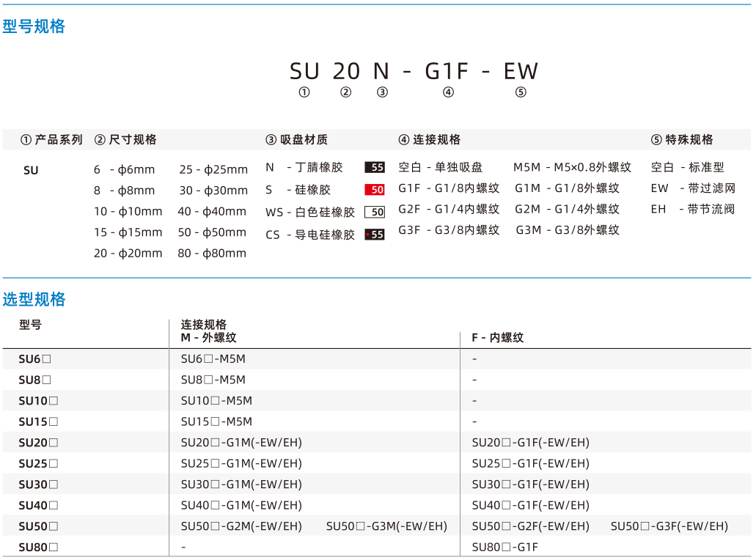Click the connection entry "G1F - G1/8内螺纹"
Image resolution: width=756 pixels, height=560 pixels.
click(x=449, y=188)
